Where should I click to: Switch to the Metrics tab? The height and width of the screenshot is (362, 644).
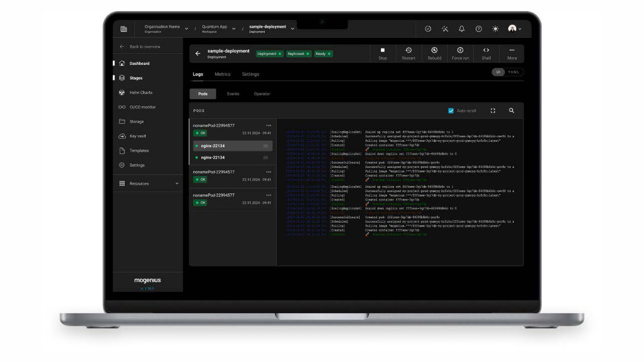(222, 74)
